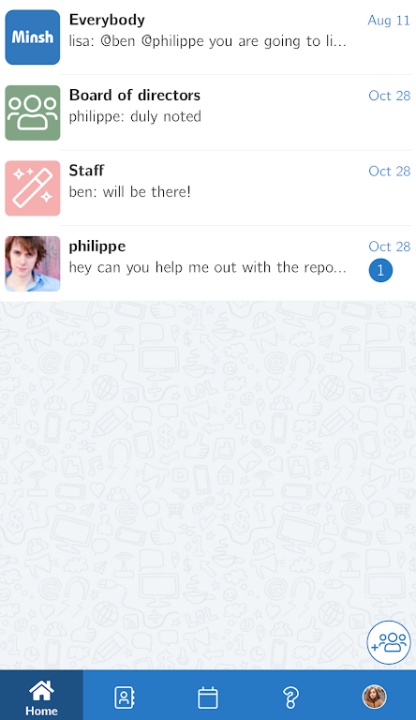Screen dimensions: 416x720
Task: Open chat with philippe
Action: point(208,264)
